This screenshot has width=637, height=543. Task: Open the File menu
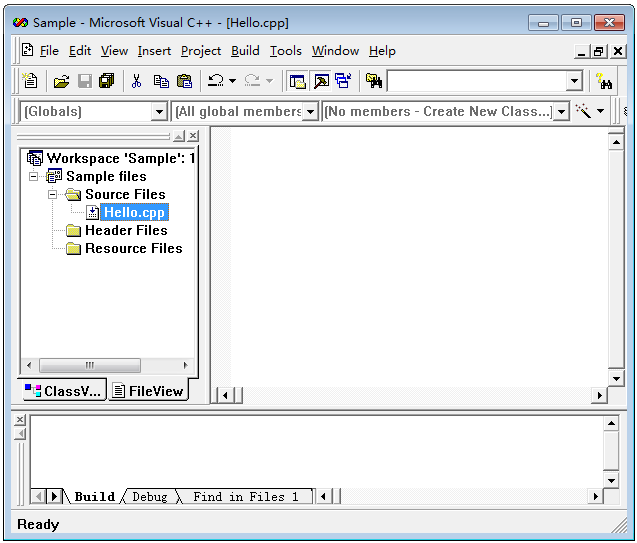tap(49, 51)
